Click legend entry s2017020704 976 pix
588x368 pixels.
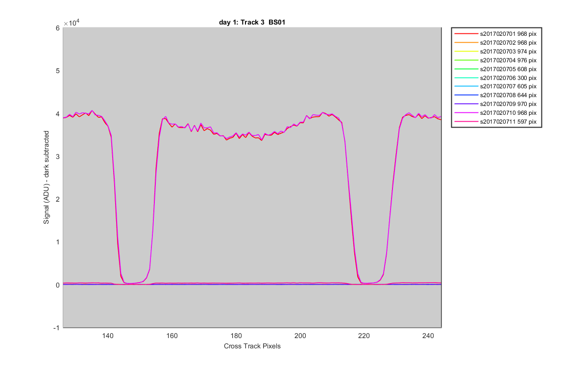495,60
